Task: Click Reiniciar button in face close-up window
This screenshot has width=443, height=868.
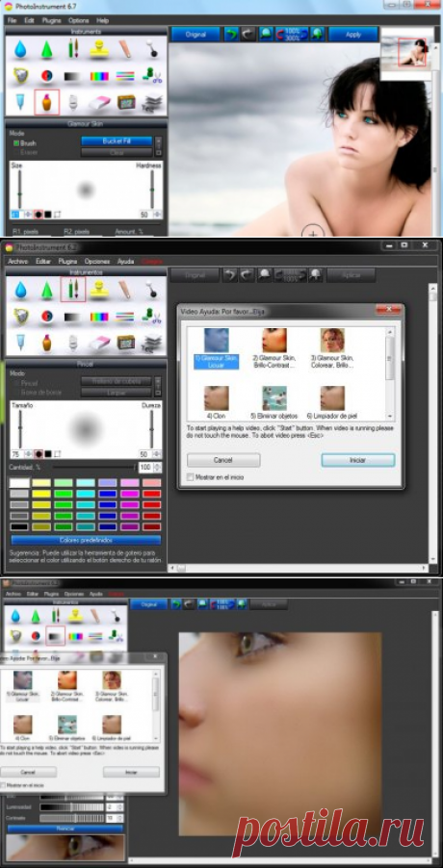Action: 65,829
